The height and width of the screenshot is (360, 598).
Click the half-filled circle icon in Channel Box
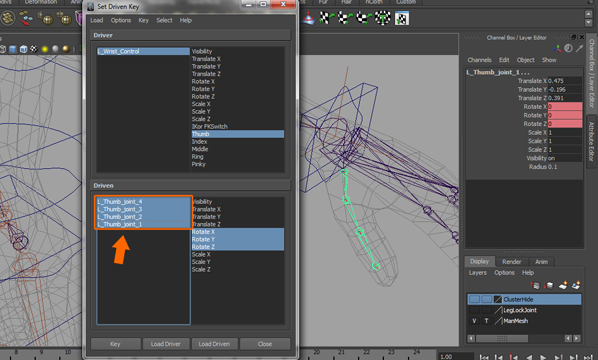(x=568, y=48)
